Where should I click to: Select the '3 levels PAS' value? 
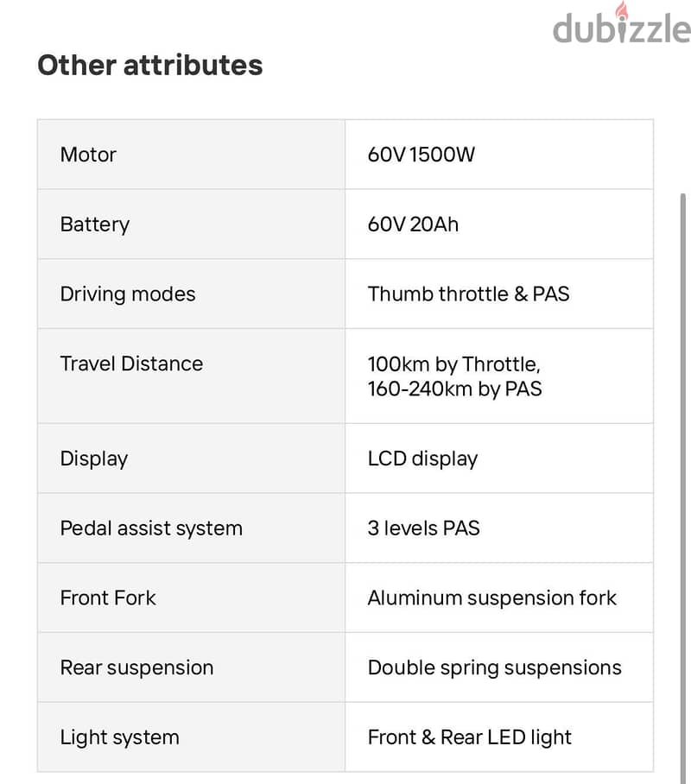click(x=423, y=528)
